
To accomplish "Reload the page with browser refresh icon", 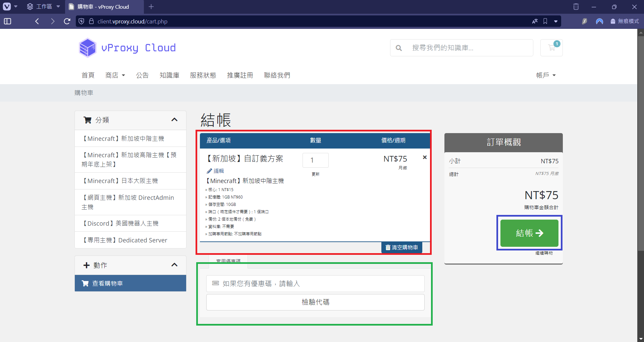I will pyautogui.click(x=67, y=21).
